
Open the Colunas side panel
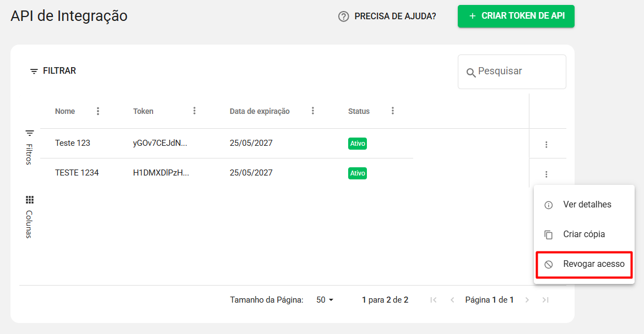[29, 217]
